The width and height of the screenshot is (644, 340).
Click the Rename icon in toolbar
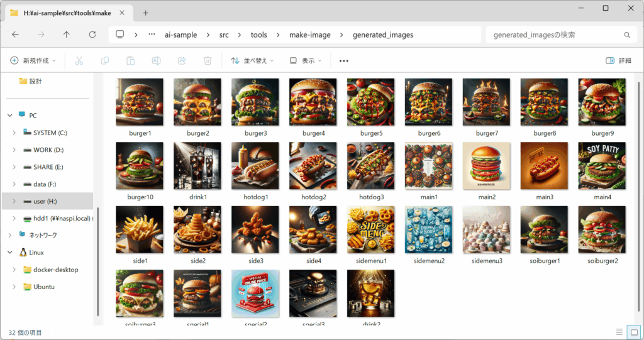pyautogui.click(x=156, y=60)
